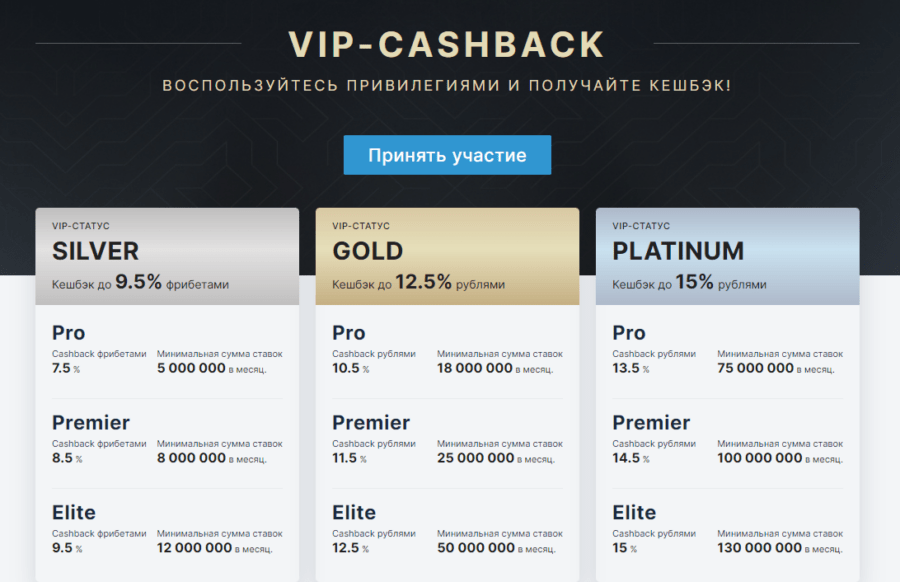Screen dimensions: 900x582
Task: Click the 25 000 000 minimum bet amount
Action: [476, 458]
